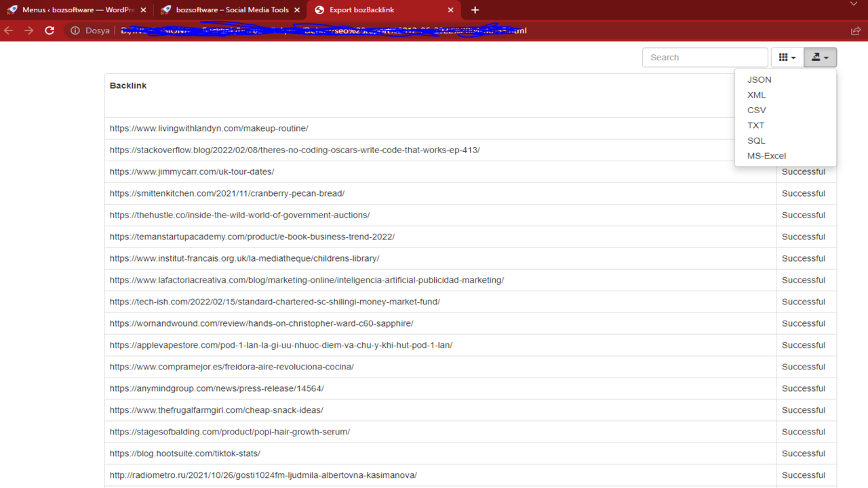Close the Export bozBacklink tab

[451, 10]
